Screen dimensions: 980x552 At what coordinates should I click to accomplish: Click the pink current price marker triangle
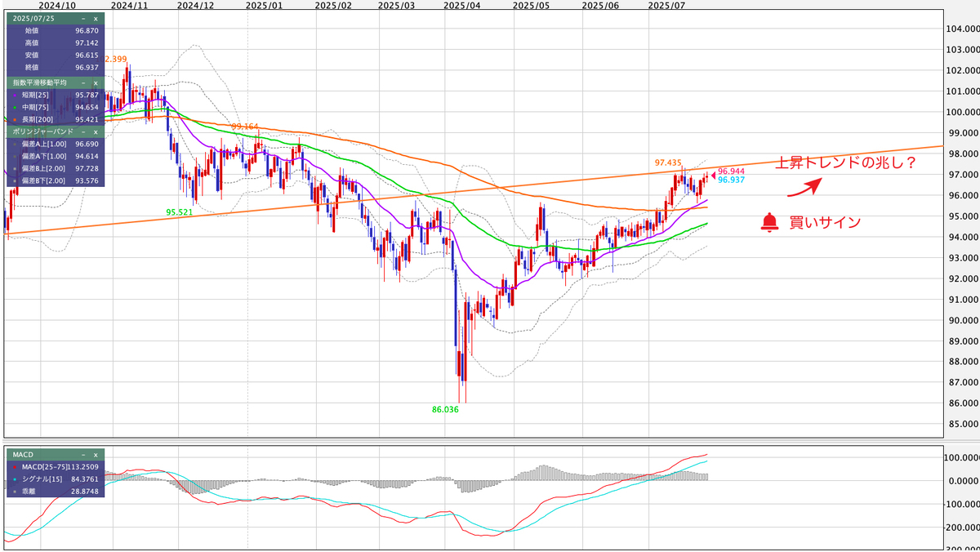(713, 173)
